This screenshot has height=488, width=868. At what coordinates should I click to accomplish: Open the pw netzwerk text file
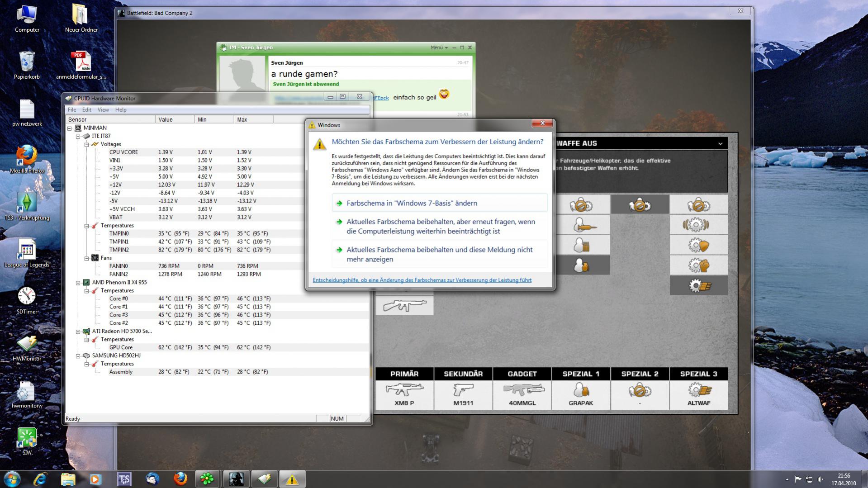click(27, 113)
